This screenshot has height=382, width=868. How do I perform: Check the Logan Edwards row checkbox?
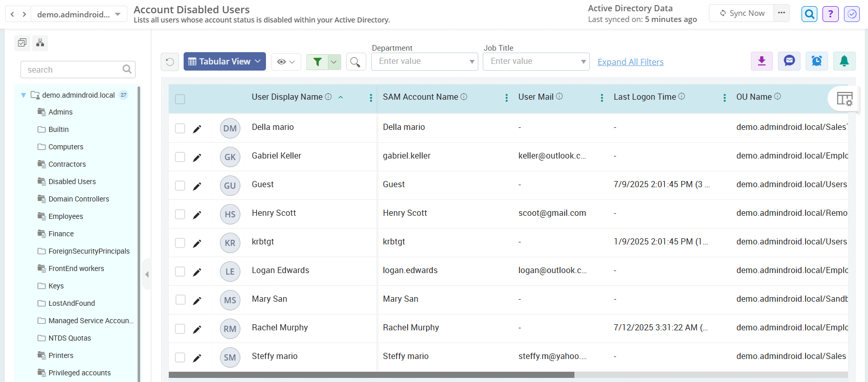click(x=180, y=272)
